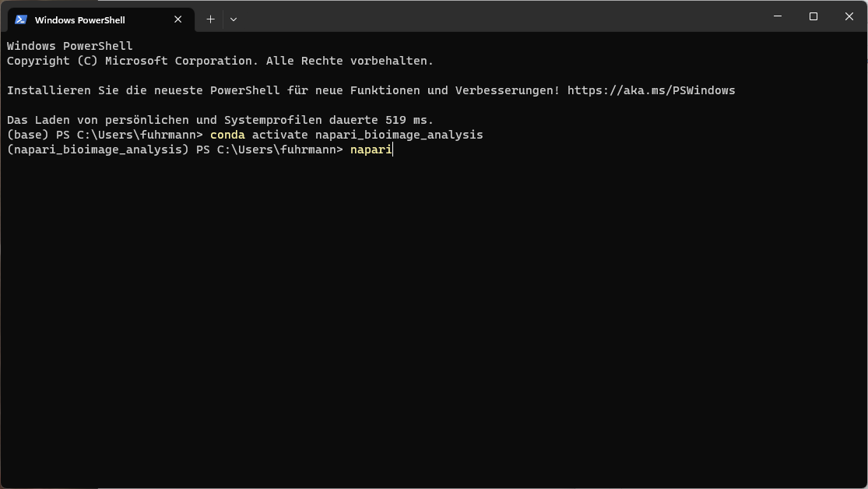
Task: Click the "Copyright (C) Microsoft Corporation" line
Action: [132, 61]
